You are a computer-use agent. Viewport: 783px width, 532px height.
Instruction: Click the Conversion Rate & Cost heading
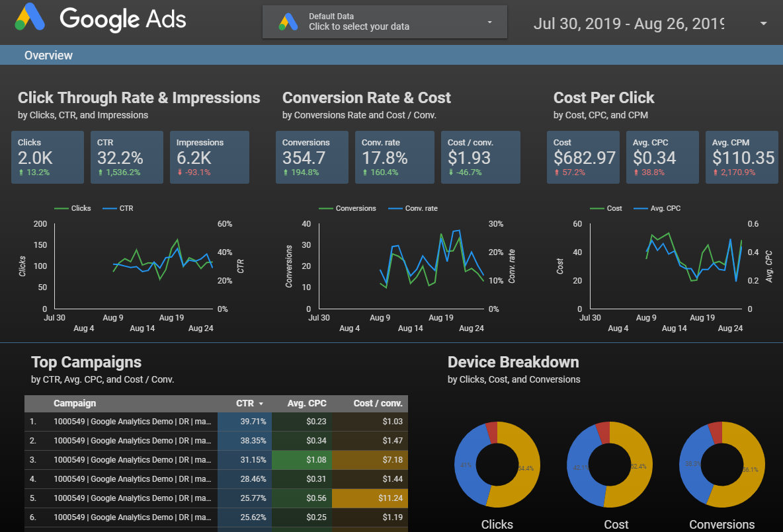[x=366, y=98]
